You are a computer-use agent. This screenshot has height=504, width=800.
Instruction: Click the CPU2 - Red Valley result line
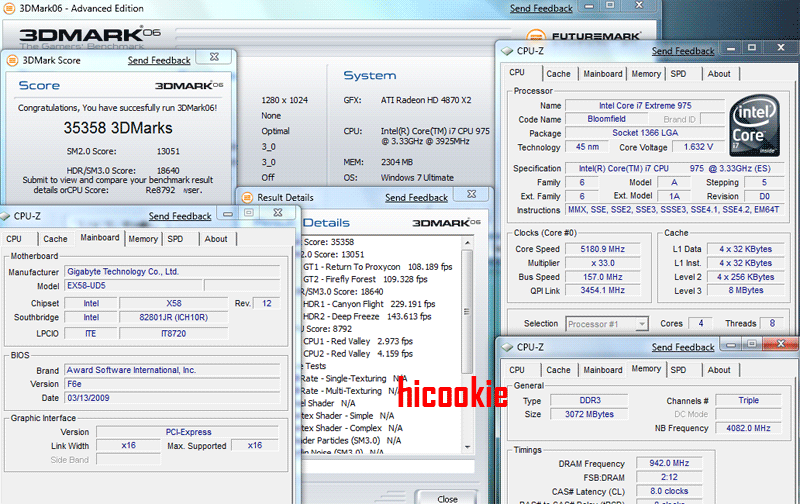pos(358,354)
